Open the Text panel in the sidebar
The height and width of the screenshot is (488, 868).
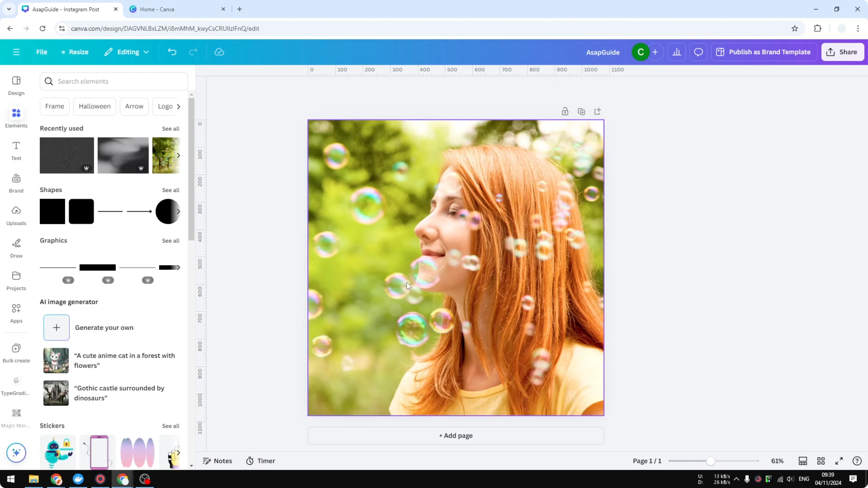16,151
